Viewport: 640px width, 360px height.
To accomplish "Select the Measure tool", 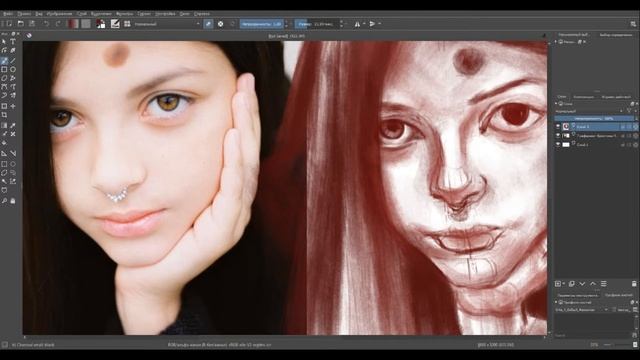I will (x=13, y=153).
